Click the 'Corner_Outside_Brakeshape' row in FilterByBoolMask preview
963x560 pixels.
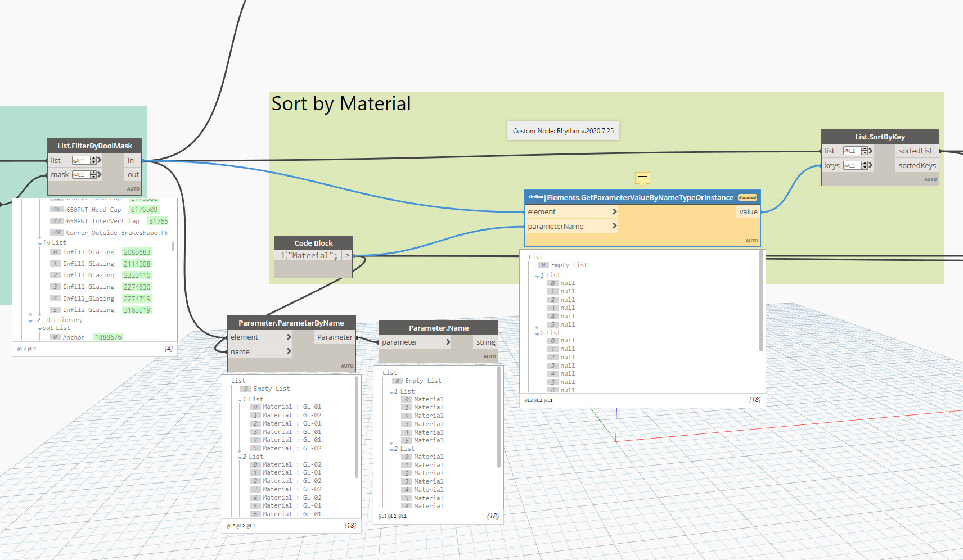109,232
